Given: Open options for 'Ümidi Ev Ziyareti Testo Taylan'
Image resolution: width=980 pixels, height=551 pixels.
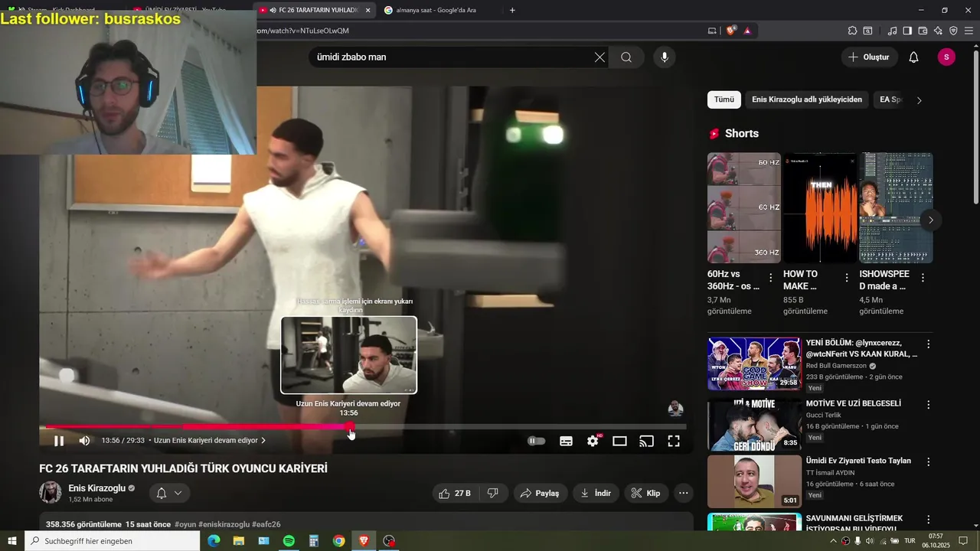Looking at the screenshot, I should (x=929, y=462).
